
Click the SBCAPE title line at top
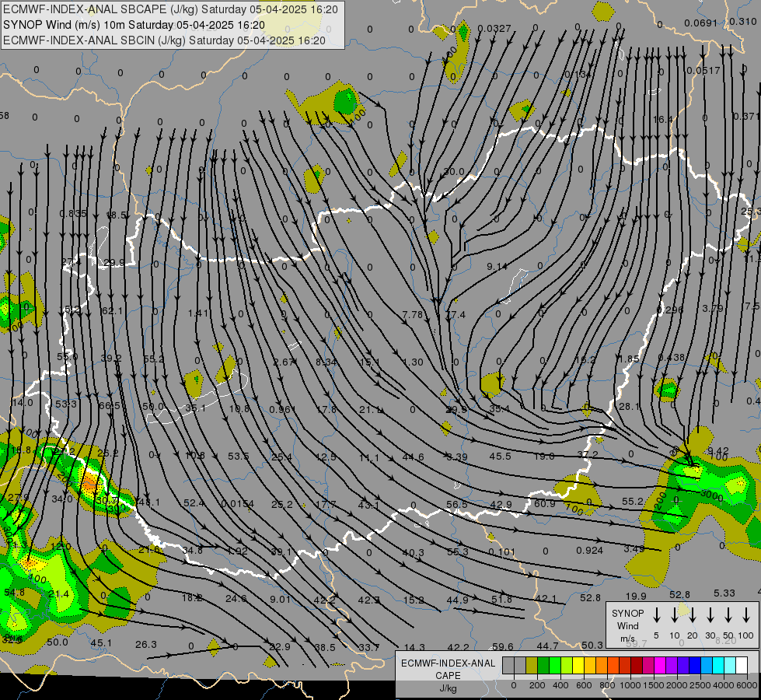(170, 9)
